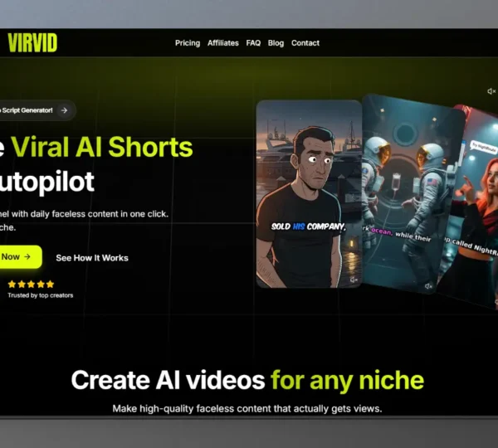This screenshot has width=498, height=448.
Task: Open the FAQ section
Action: pyautogui.click(x=253, y=43)
